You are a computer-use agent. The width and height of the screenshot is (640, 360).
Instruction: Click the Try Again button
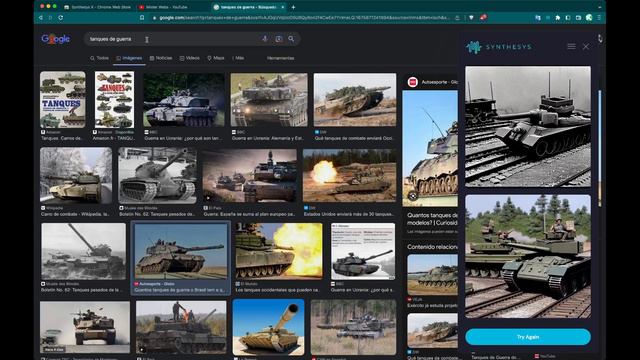click(x=528, y=337)
